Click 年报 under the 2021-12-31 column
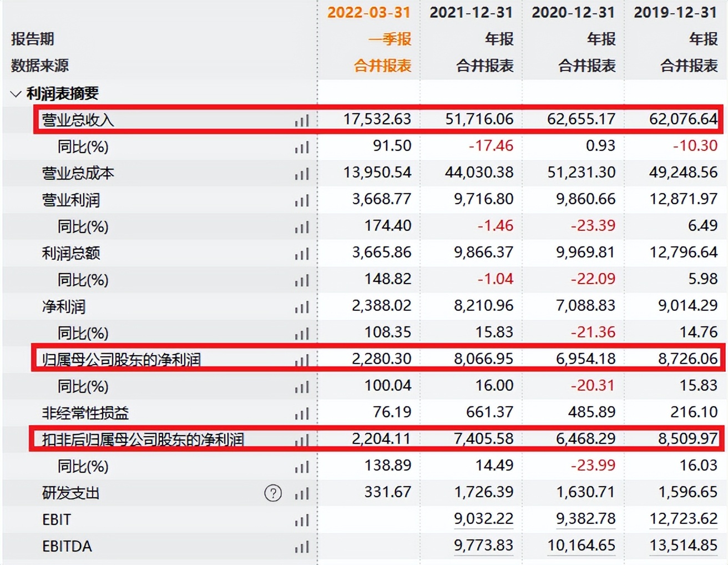728x565 pixels. [x=499, y=39]
